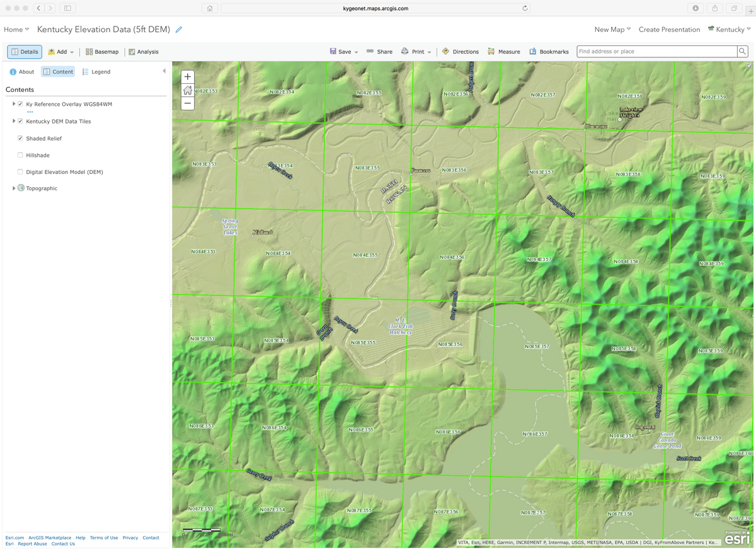Open the Print dropdown
This screenshot has width=756, height=550.
tap(416, 52)
